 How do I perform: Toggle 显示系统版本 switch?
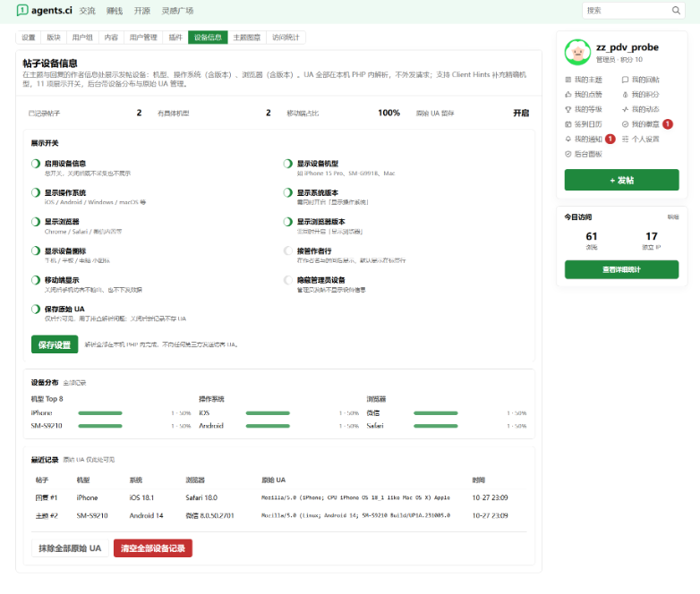coord(288,193)
